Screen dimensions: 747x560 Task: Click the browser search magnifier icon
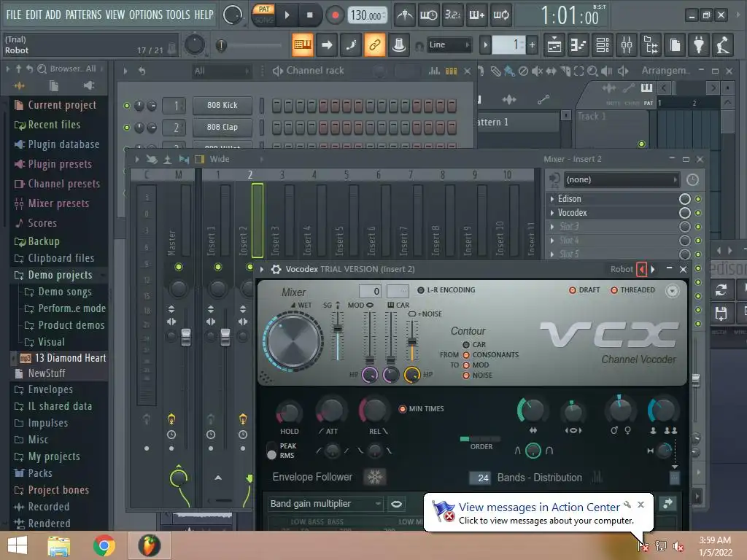point(42,69)
